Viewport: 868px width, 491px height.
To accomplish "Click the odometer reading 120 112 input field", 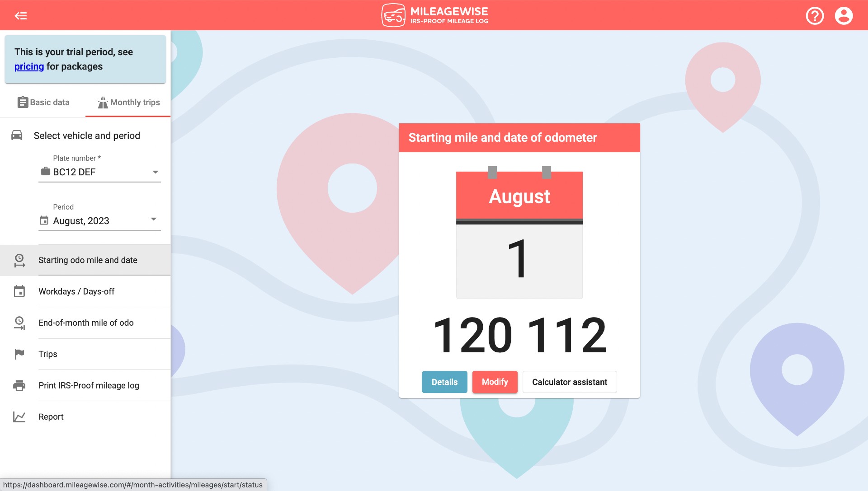I will 519,334.
